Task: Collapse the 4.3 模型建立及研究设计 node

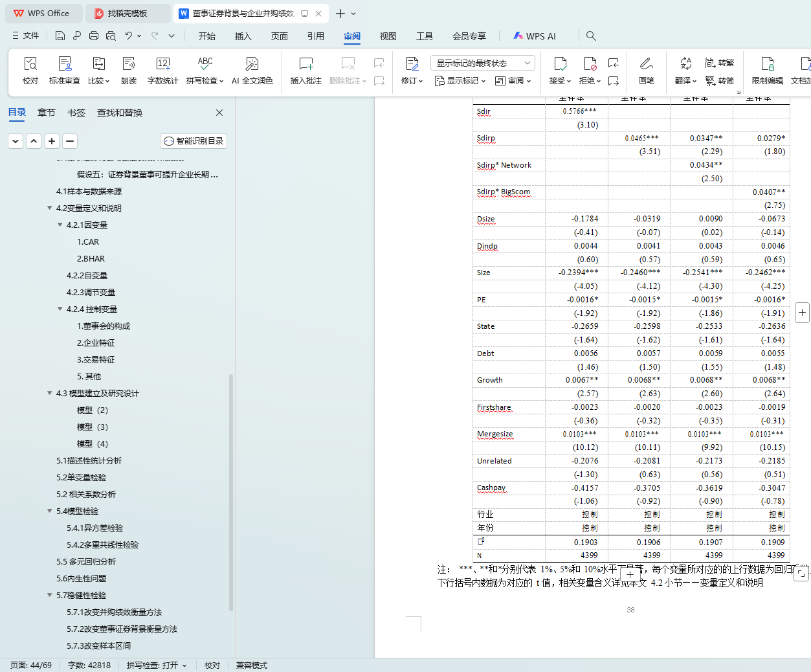Action: [49, 393]
